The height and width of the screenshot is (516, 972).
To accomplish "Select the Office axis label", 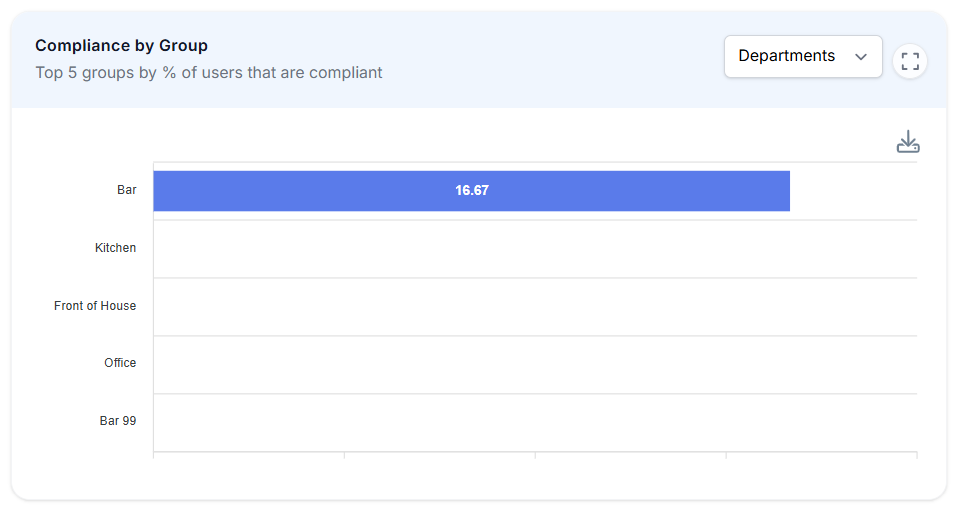I will 120,363.
